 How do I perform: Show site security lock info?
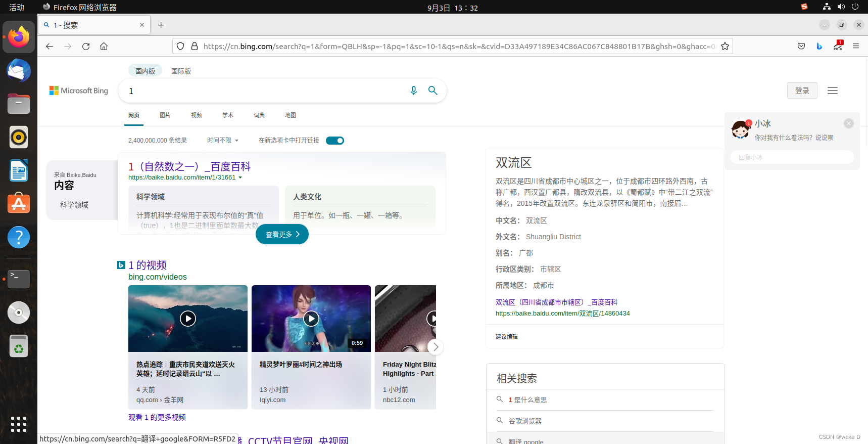[195, 47]
